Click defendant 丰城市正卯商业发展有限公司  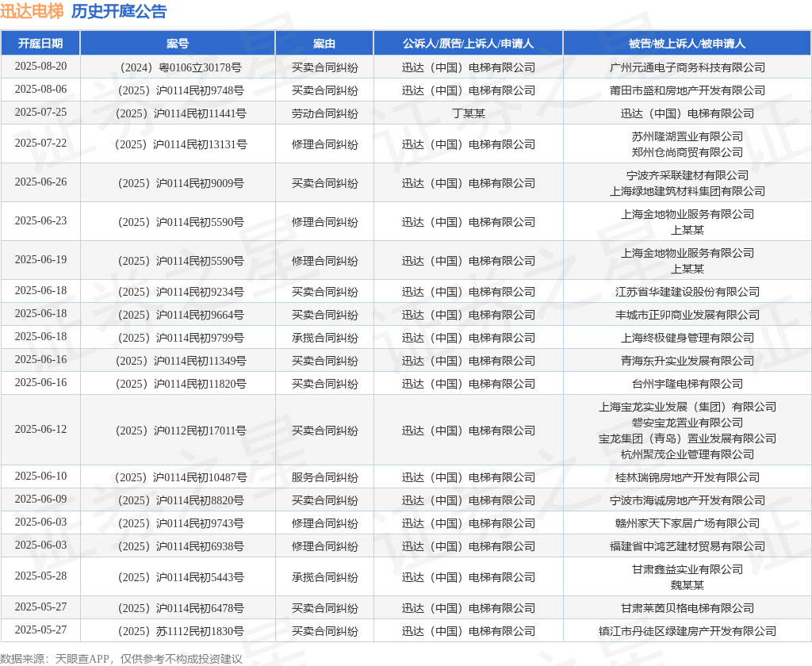point(688,315)
